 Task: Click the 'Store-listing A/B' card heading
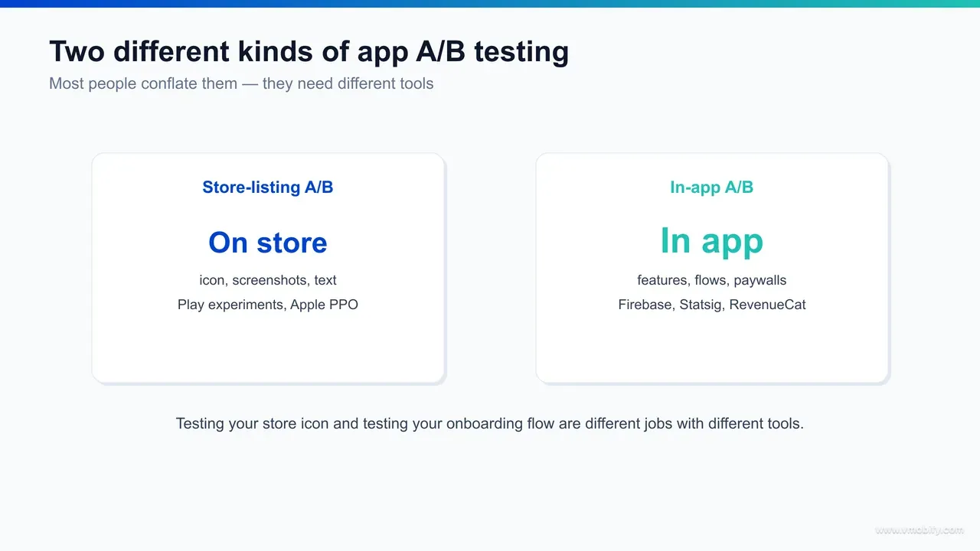click(x=268, y=187)
